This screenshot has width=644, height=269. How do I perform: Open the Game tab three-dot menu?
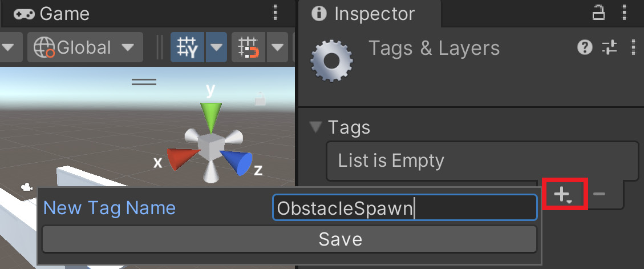point(275,13)
